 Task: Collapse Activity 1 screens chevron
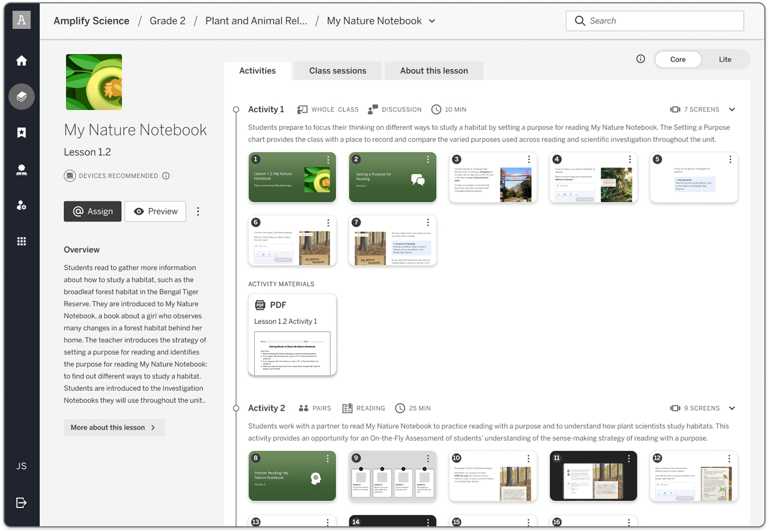click(x=732, y=109)
